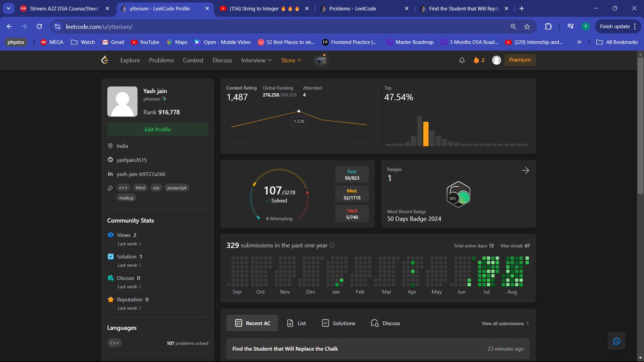644x362 pixels.
Task: Click the LeetCode logo in the navbar
Action: coord(105,60)
